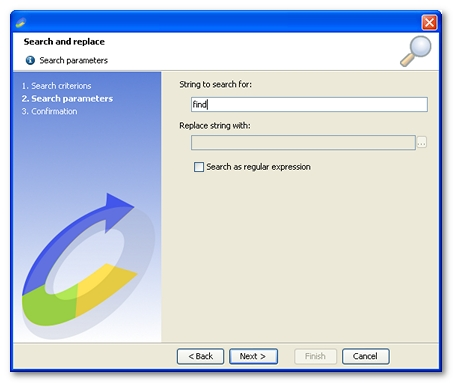The width and height of the screenshot is (453, 383).
Task: Select step 3 Confirmation
Action: (x=49, y=111)
